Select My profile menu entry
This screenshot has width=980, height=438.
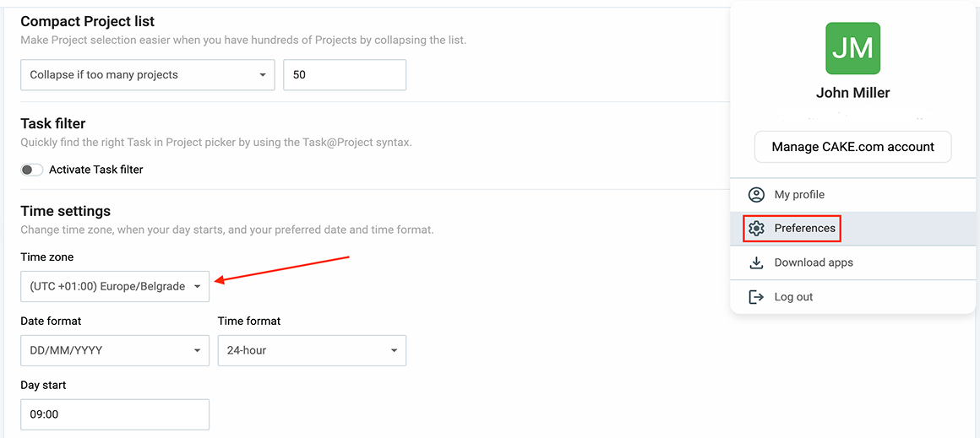799,195
